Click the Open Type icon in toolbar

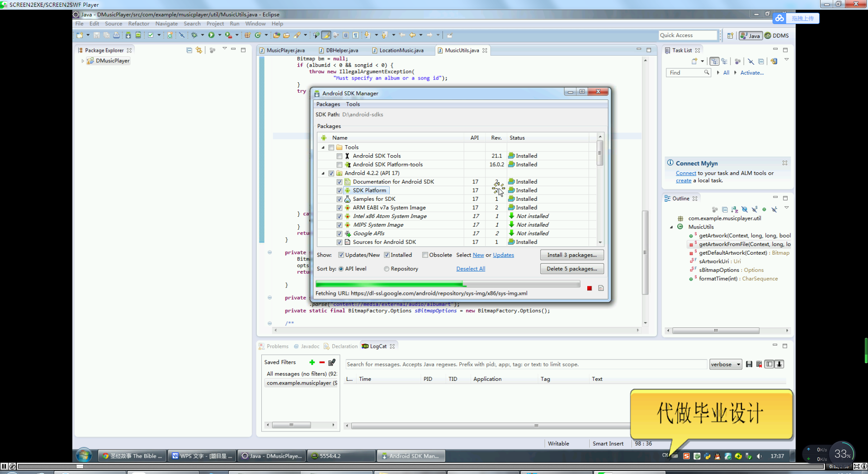(x=277, y=35)
